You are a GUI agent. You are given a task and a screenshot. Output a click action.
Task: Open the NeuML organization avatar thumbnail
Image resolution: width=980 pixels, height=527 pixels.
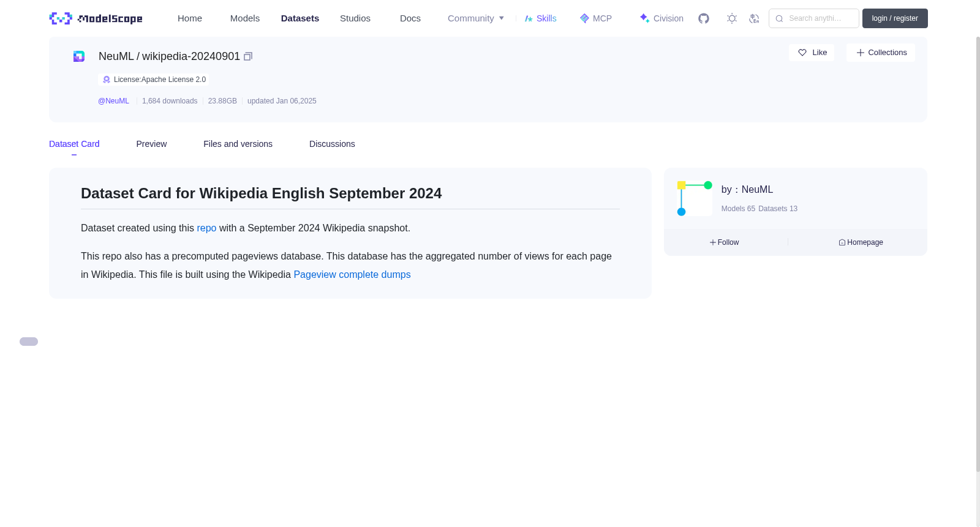[x=695, y=198]
